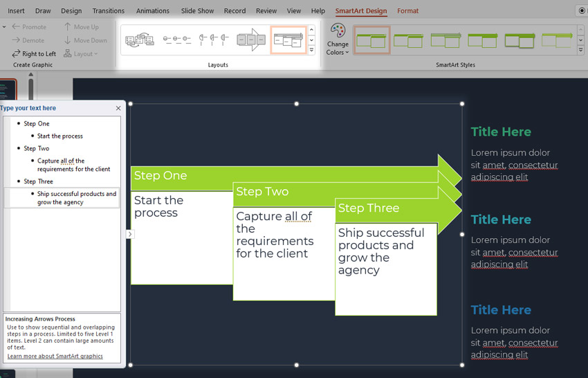Apply the sixth SmartArt style
This screenshot has height=378, width=588.
coord(558,40)
